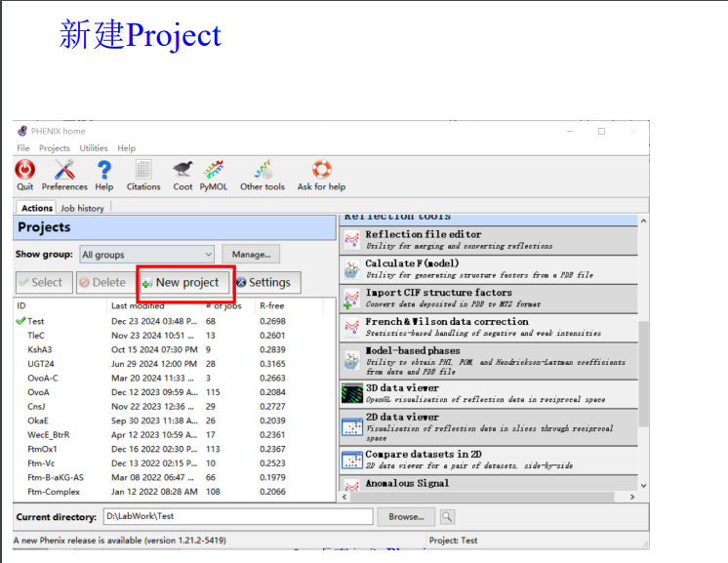This screenshot has width=728, height=563.
Task: Open Import CIF structure factors tool
Action: [x=489, y=299]
